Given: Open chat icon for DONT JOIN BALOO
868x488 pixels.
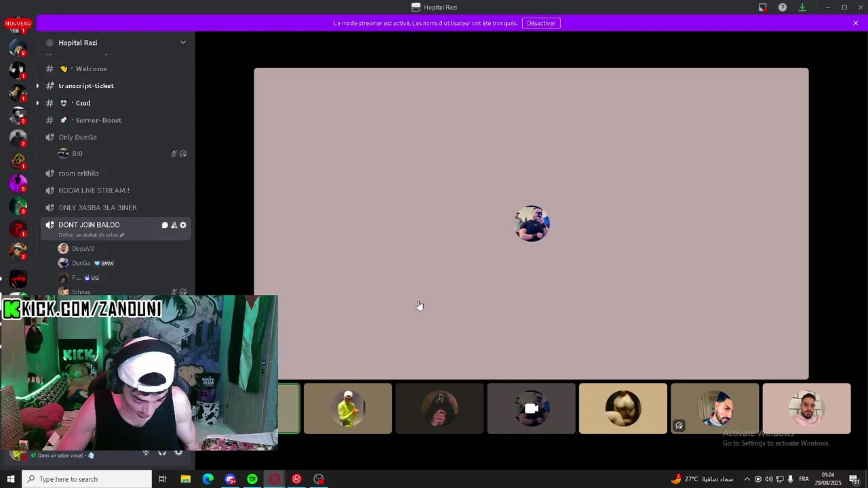Looking at the screenshot, I should (x=165, y=225).
